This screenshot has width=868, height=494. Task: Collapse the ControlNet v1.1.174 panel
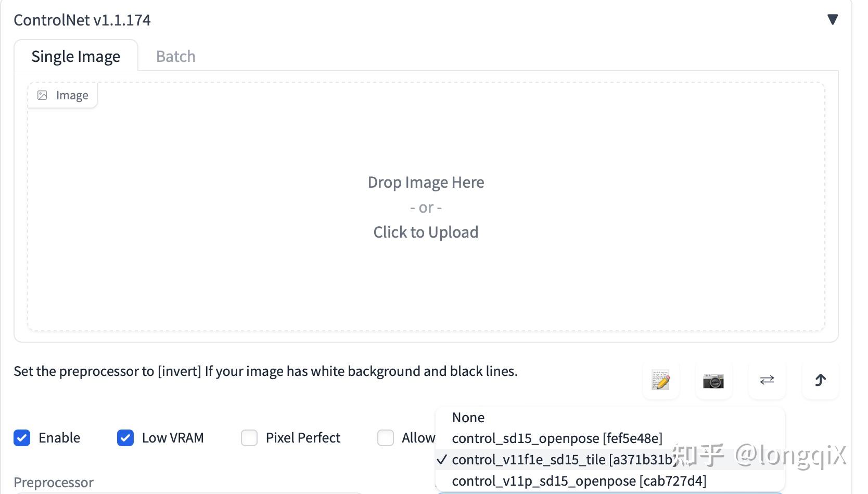point(832,20)
